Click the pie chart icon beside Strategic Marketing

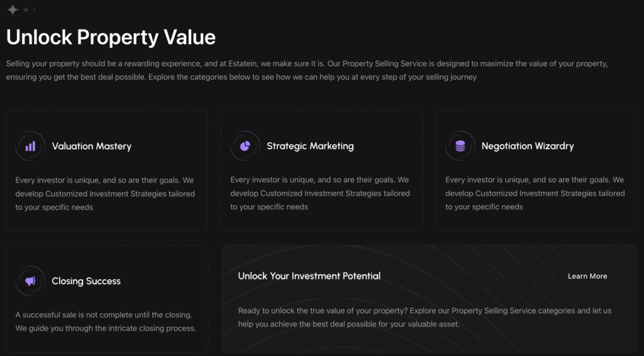point(245,146)
